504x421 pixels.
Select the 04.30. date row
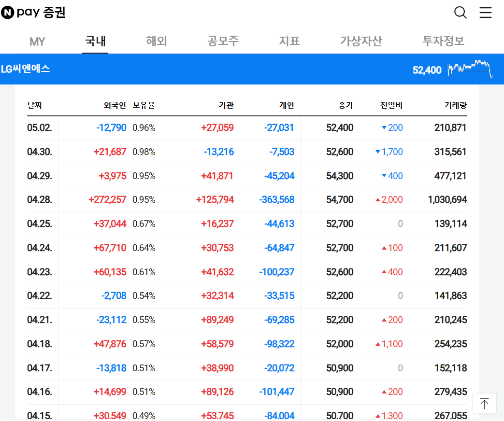[x=247, y=152]
